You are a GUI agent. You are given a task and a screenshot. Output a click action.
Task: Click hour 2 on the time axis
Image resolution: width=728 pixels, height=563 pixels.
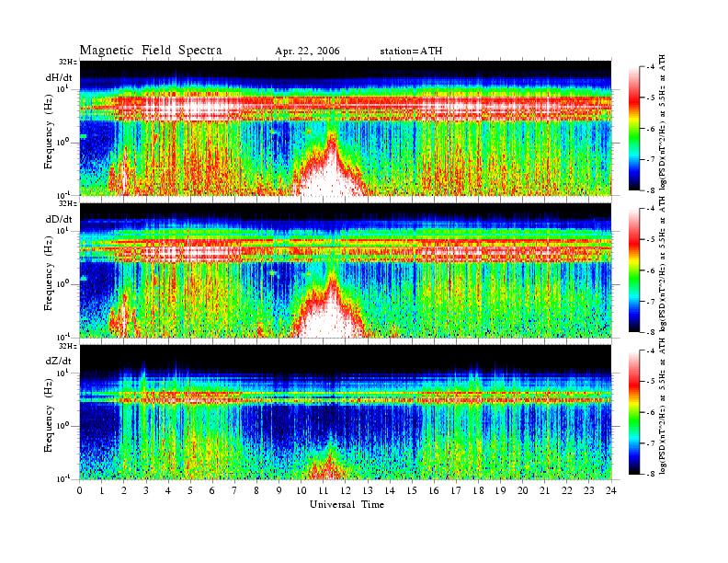coord(124,491)
